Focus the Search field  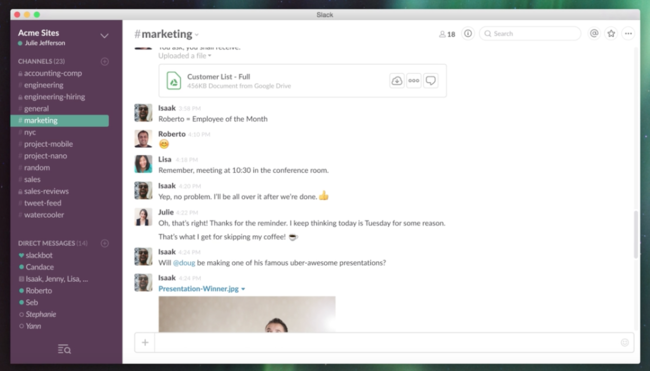(530, 34)
